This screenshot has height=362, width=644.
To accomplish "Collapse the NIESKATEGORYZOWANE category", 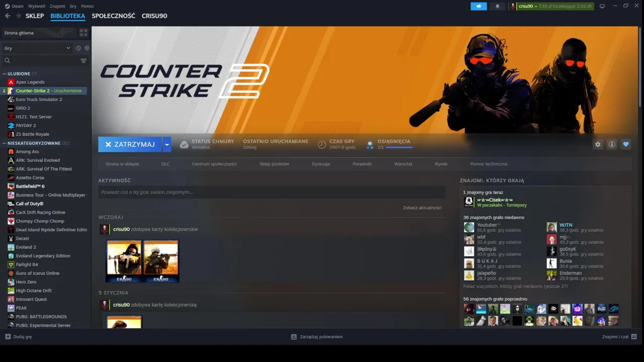I will pos(4,143).
